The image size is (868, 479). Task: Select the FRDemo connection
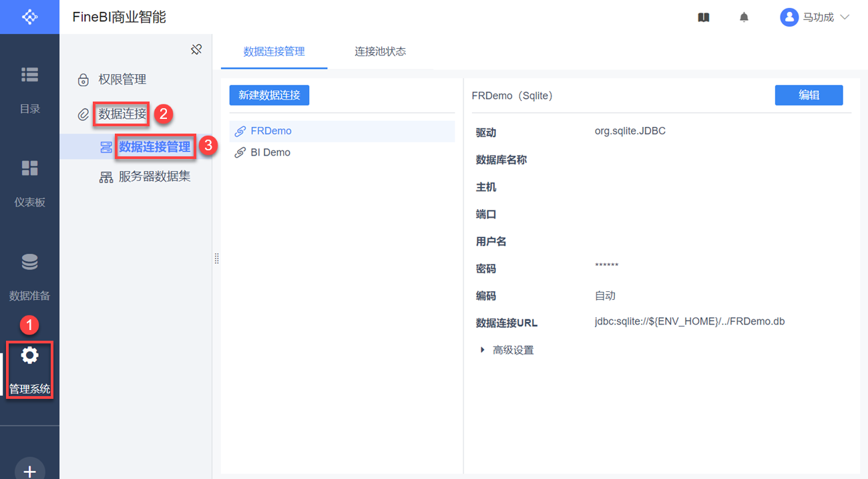pyautogui.click(x=342, y=131)
